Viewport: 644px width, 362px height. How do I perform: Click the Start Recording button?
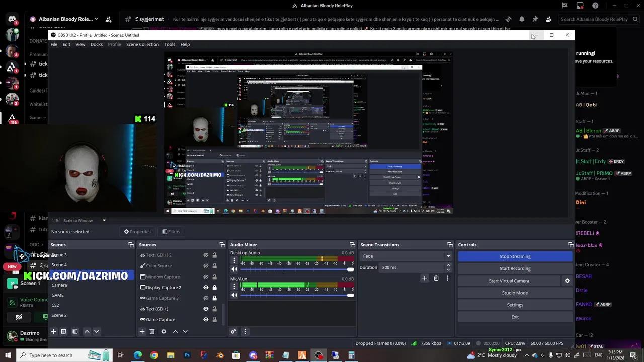(515, 268)
